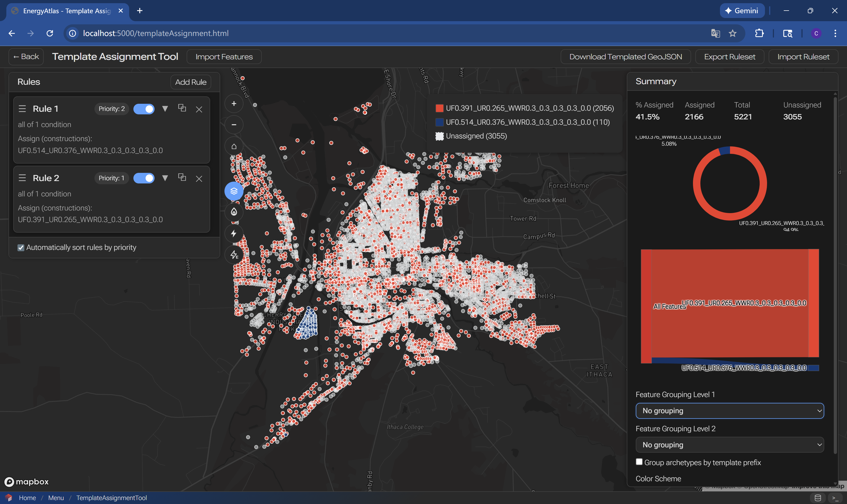This screenshot has height=504, width=847.
Task: Uncheck Automatically sort rules by priority
Action: pos(21,247)
